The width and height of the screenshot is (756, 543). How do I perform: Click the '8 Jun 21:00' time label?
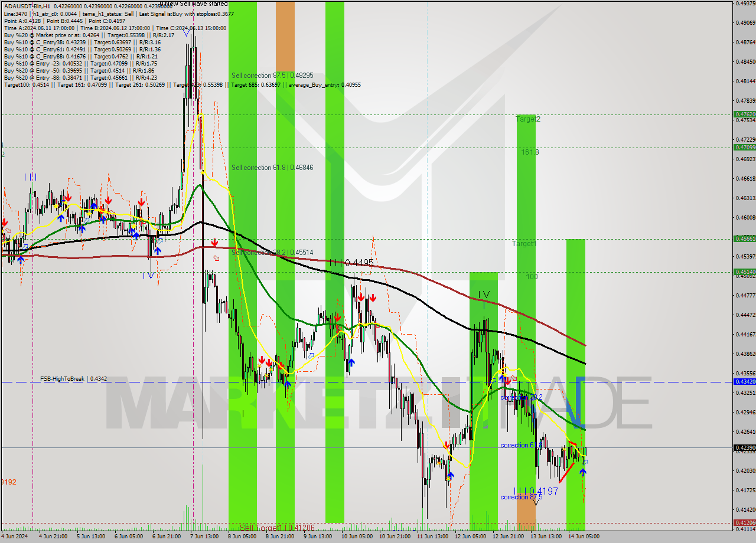click(x=279, y=537)
